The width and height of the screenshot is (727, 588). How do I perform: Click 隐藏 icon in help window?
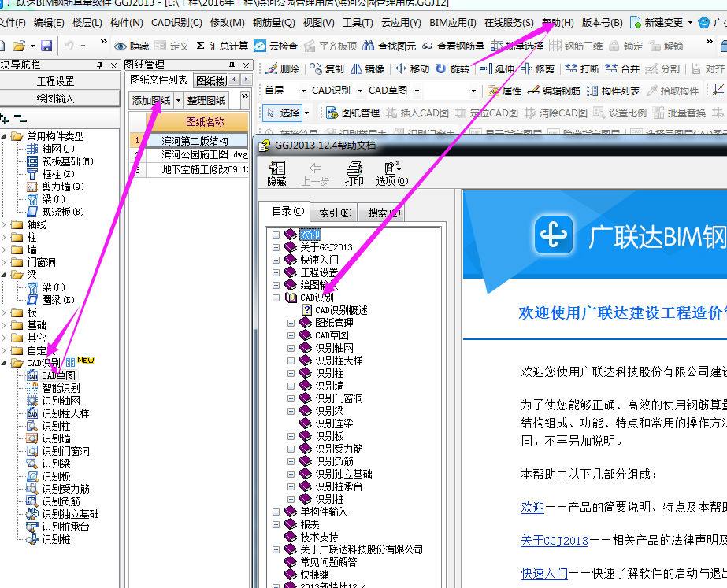(276, 173)
